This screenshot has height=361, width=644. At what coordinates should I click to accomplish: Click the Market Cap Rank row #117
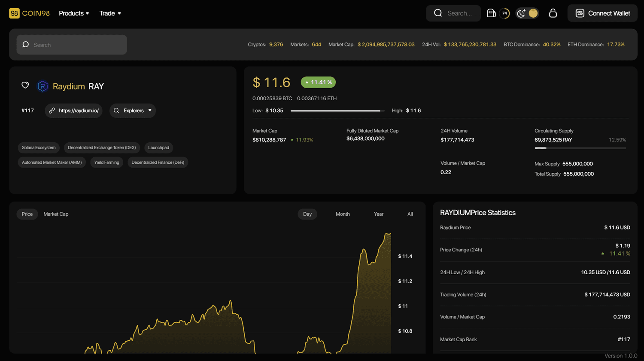[x=535, y=340]
